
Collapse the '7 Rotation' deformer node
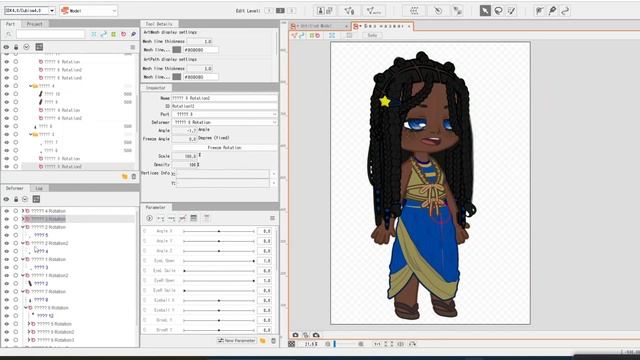[x=23, y=291]
